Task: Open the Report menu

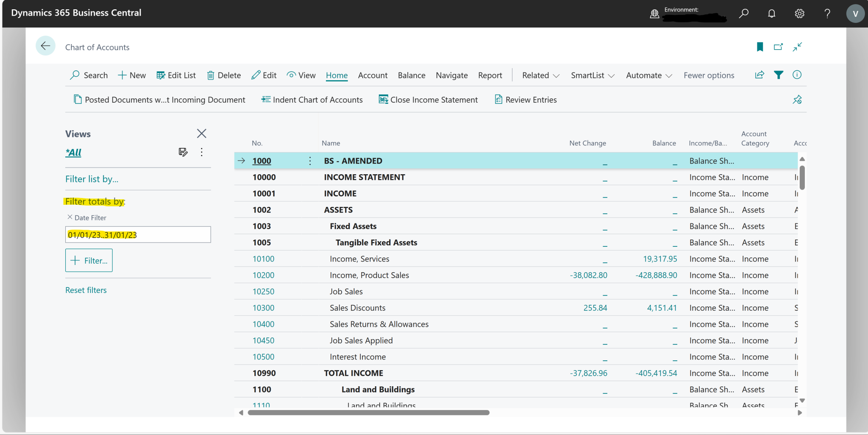Action: [x=490, y=75]
